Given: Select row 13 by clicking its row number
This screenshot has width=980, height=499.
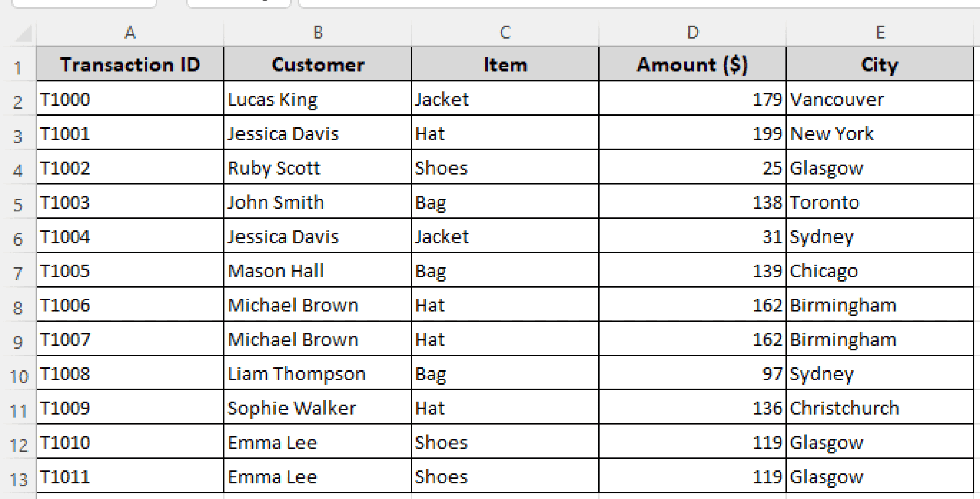Looking at the screenshot, I should (19, 476).
